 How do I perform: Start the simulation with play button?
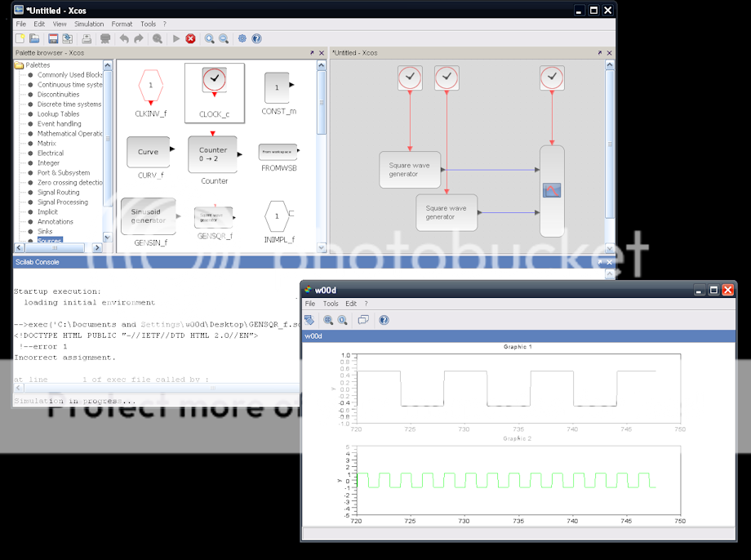click(176, 39)
